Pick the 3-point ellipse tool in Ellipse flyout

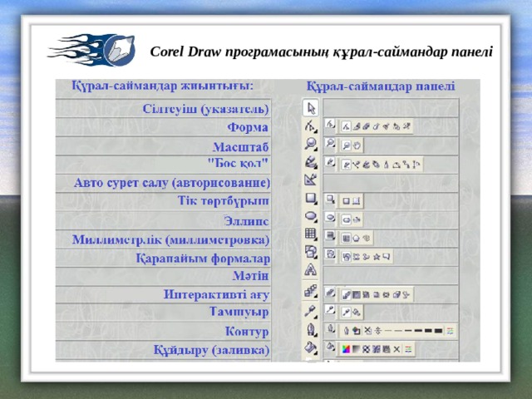tap(357, 219)
